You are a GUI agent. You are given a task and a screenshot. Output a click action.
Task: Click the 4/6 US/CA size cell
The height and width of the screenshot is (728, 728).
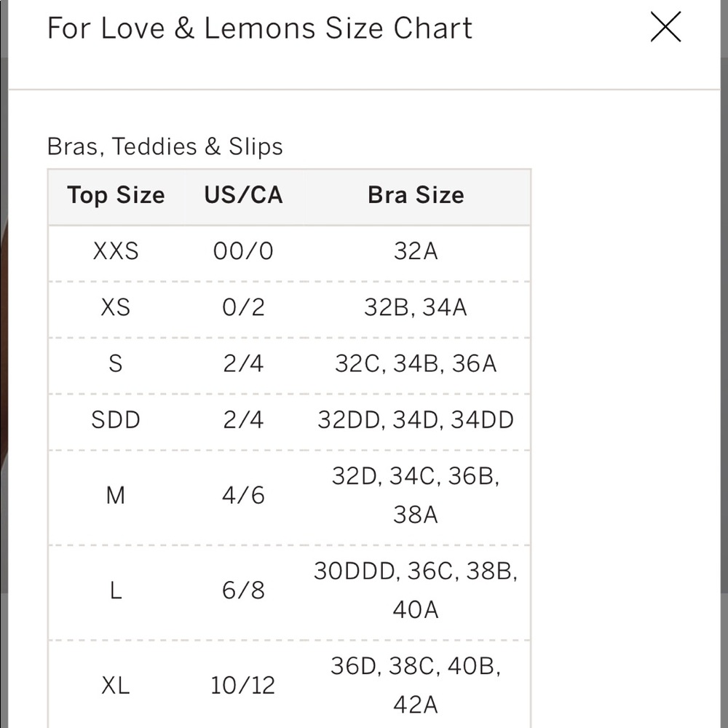(243, 495)
